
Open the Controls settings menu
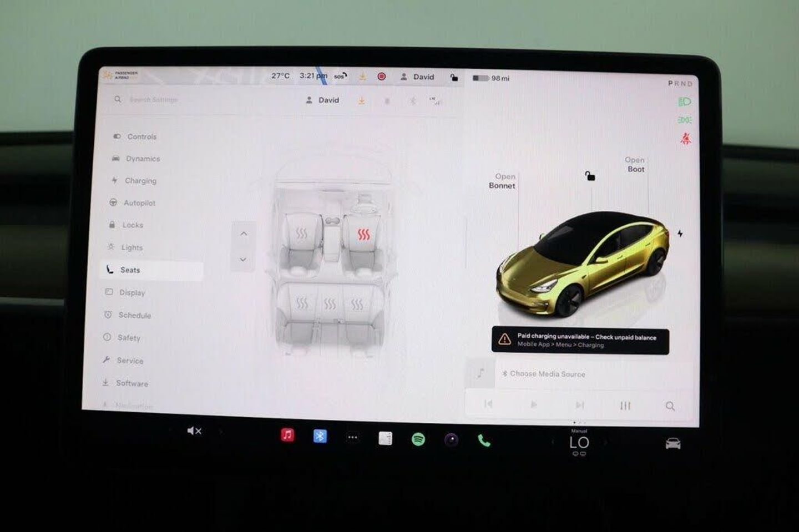[135, 136]
